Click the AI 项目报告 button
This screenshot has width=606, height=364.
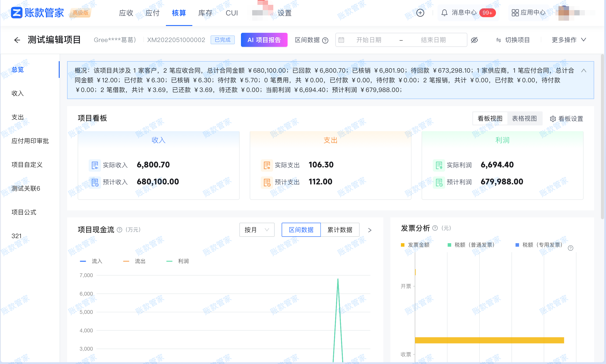[264, 40]
